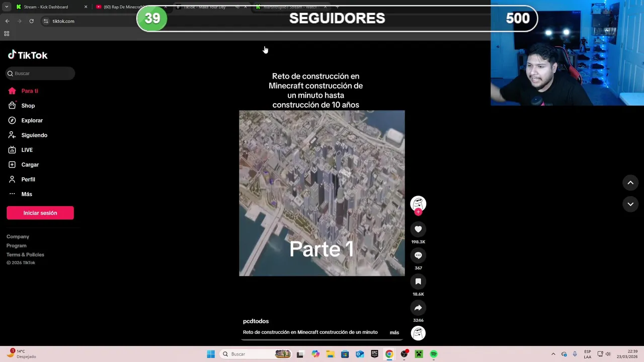This screenshot has height=362, width=644.
Task: Open Outlook from taskbar
Action: (x=360, y=354)
